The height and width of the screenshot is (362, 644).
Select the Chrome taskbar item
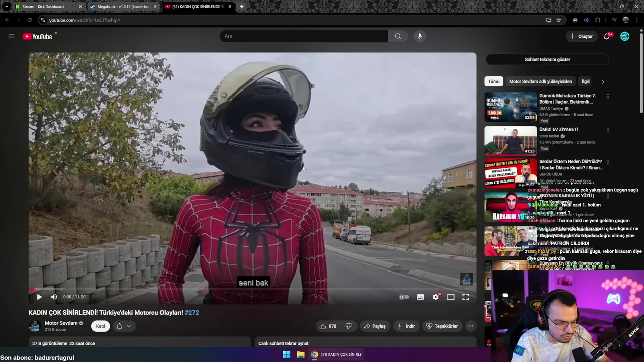pos(336,354)
